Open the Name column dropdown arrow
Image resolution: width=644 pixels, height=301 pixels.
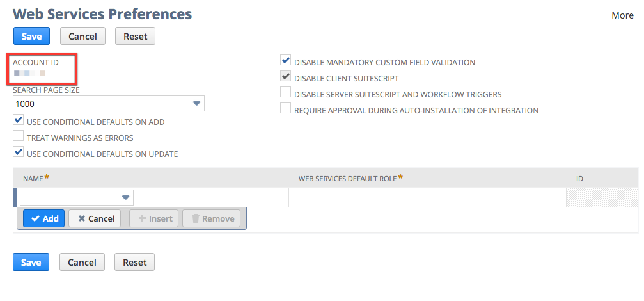click(126, 198)
